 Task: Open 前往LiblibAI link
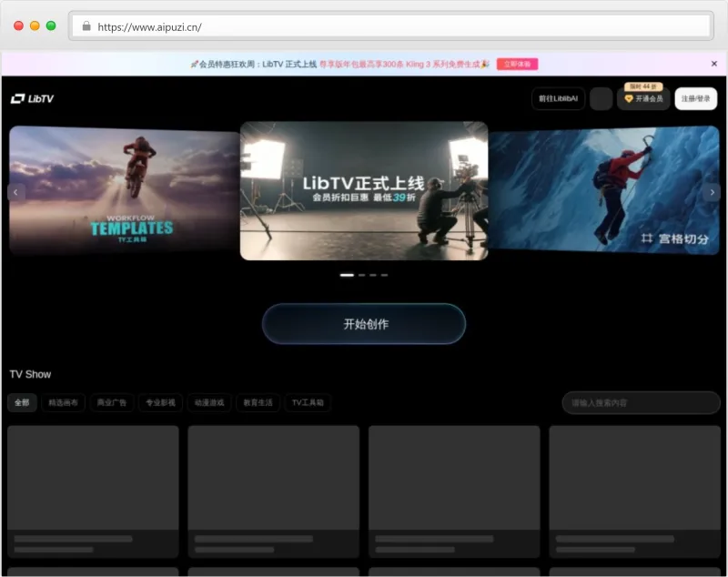tap(558, 98)
